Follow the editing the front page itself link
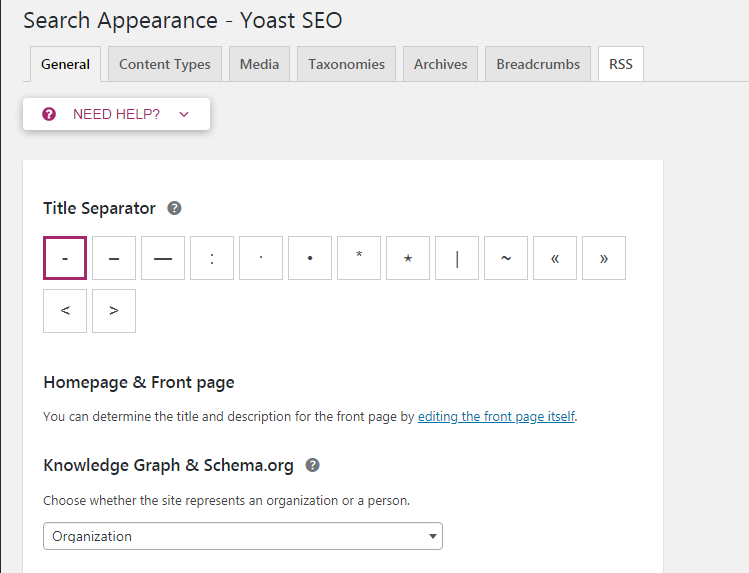This screenshot has height=573, width=749. 496,416
